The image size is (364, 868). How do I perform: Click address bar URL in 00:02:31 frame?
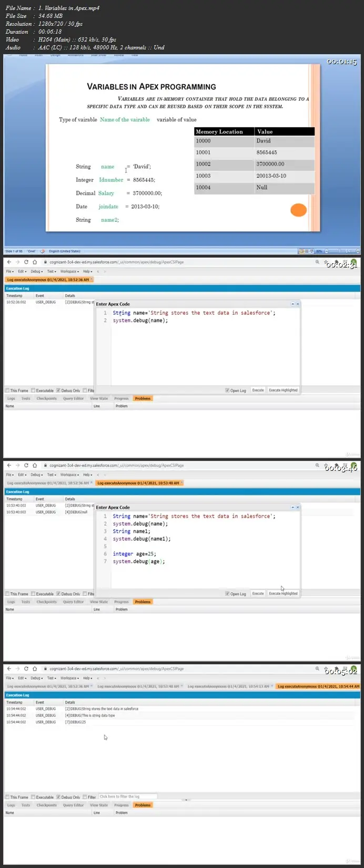[x=117, y=262]
